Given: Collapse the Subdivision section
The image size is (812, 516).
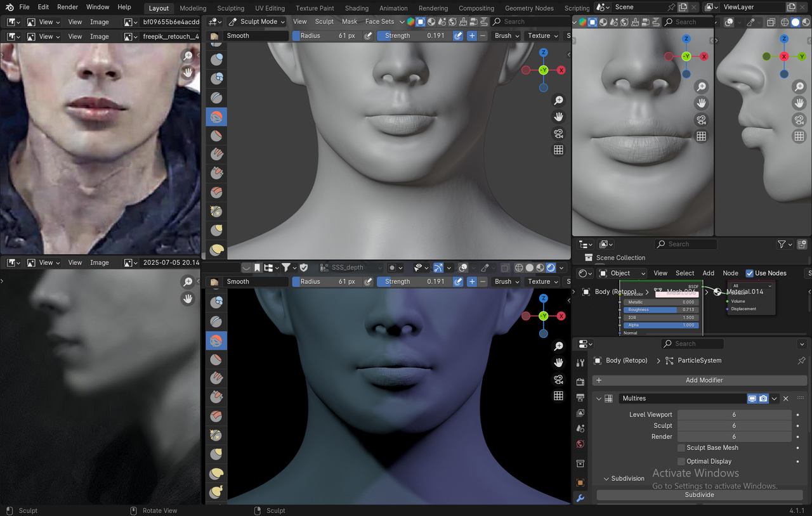Looking at the screenshot, I should pos(607,479).
